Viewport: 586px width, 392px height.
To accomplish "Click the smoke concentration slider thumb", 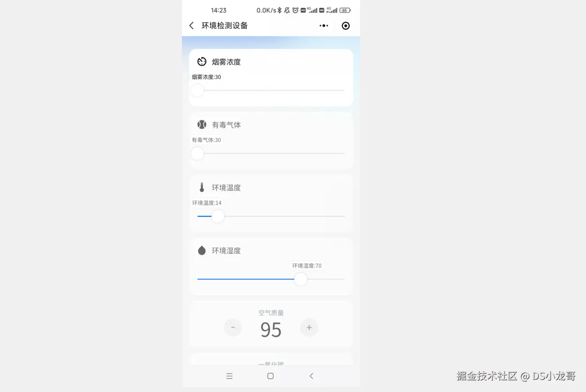I will click(x=197, y=90).
